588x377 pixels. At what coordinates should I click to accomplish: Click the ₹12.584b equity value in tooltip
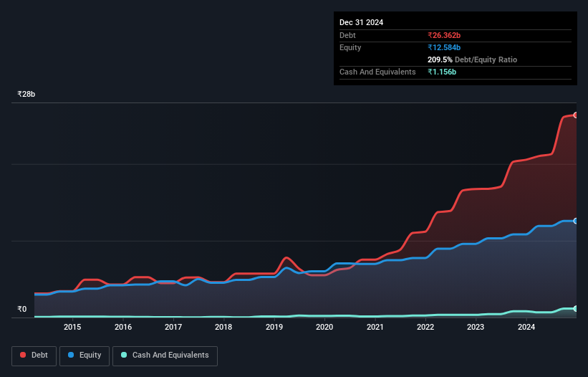click(444, 47)
